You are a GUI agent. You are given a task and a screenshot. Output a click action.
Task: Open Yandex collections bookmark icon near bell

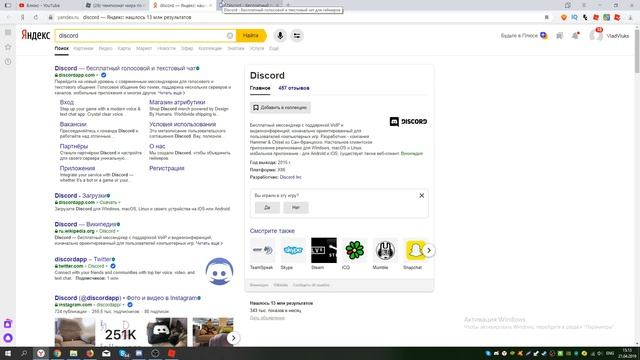coord(560,36)
